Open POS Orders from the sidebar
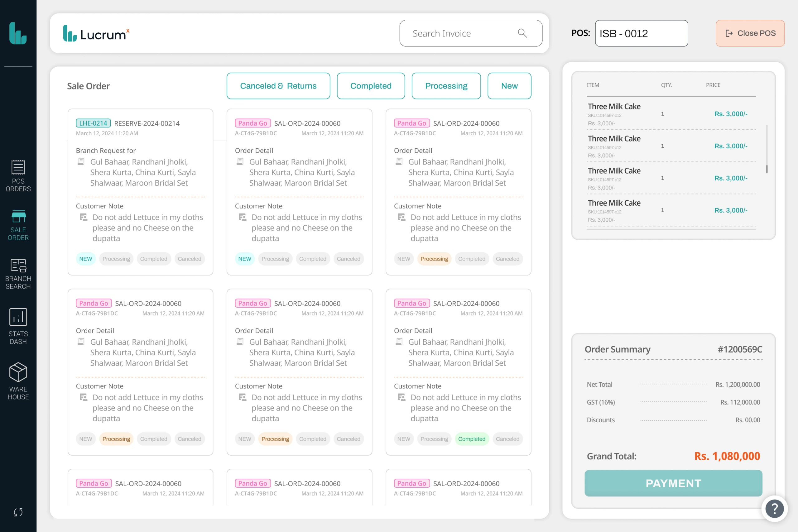Image resolution: width=798 pixels, height=532 pixels. [18, 176]
